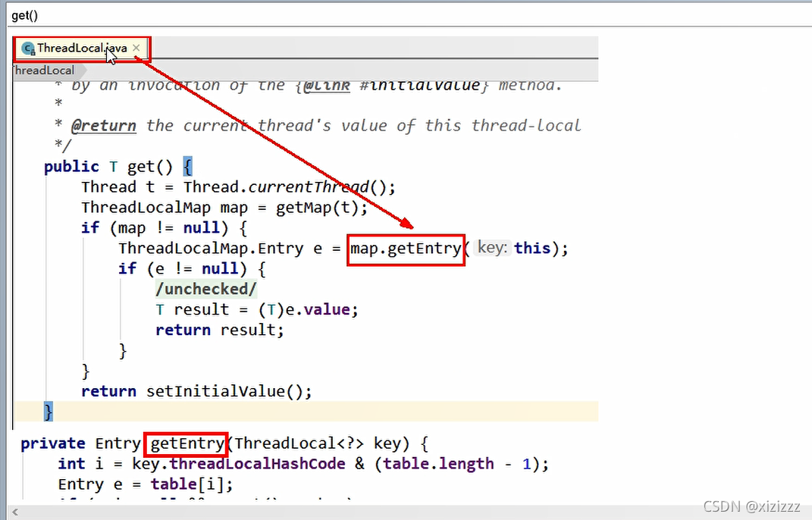Click 'setInitialValue()' call

(224, 391)
